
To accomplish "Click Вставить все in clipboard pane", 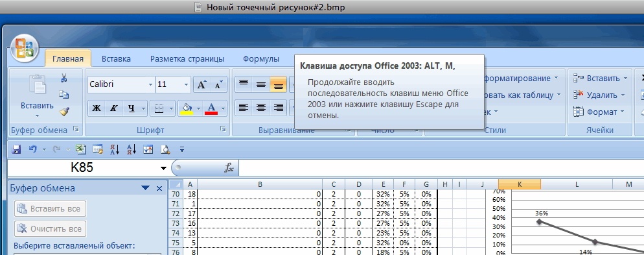I will click(50, 208).
